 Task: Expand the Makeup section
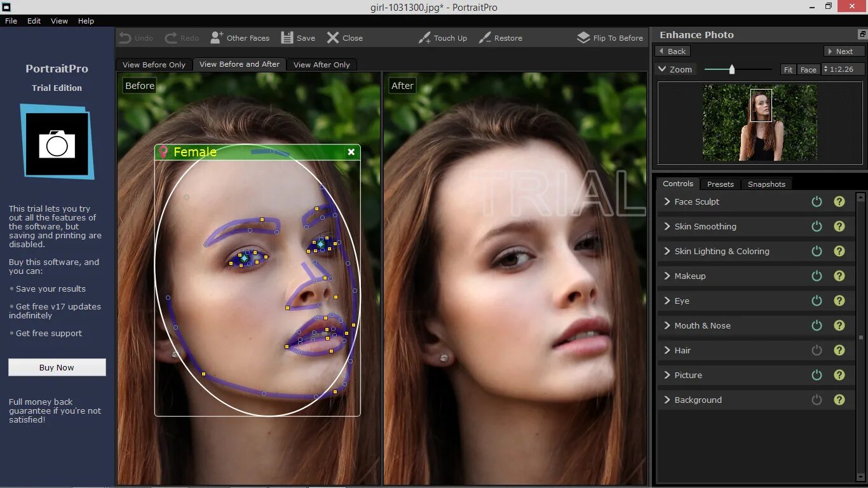667,276
